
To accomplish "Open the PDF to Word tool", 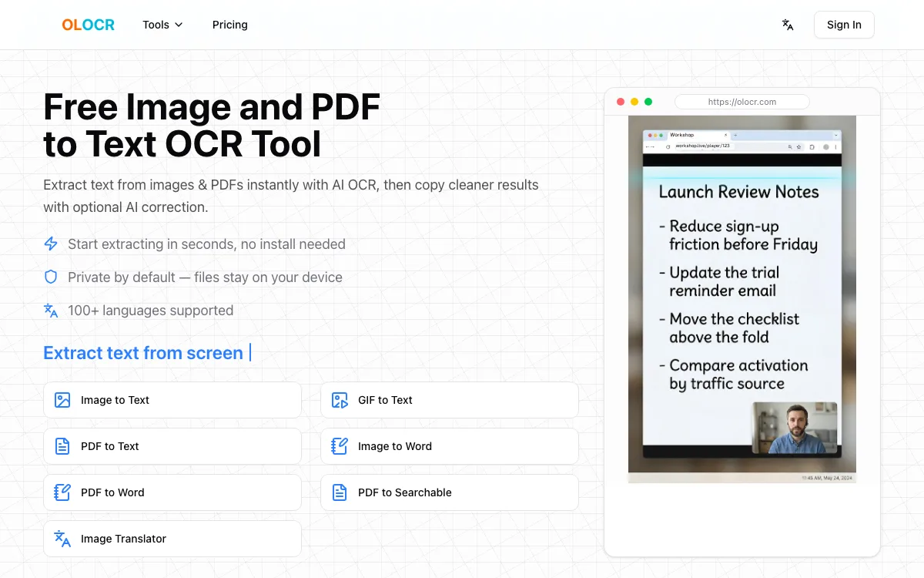I will [x=172, y=492].
